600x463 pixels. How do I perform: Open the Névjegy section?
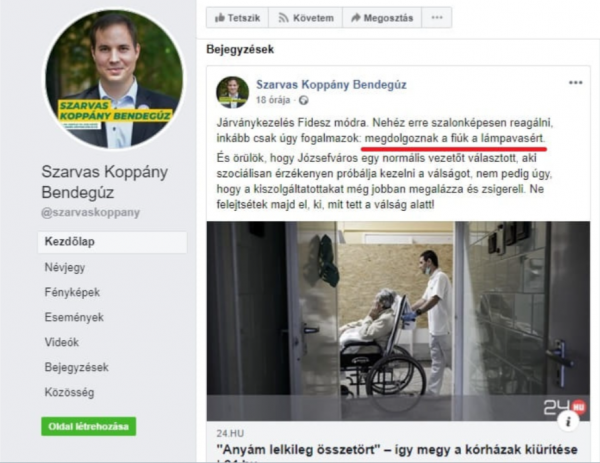pos(65,267)
